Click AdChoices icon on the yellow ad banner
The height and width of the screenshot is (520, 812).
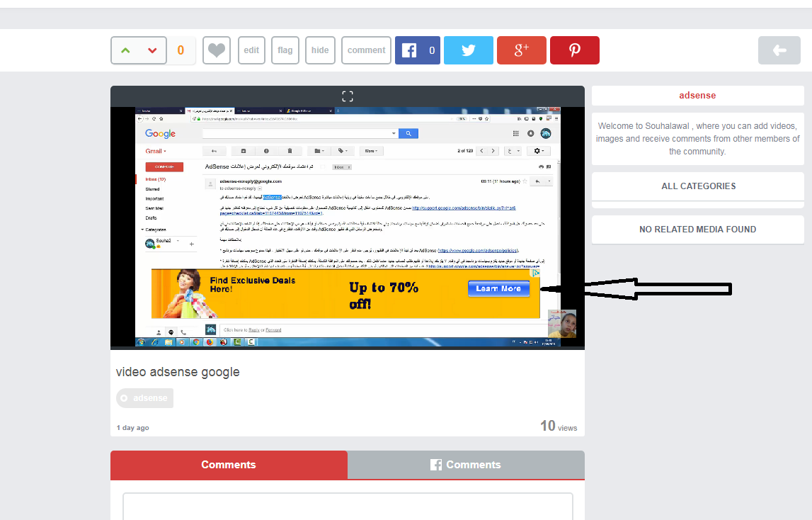[x=535, y=273]
